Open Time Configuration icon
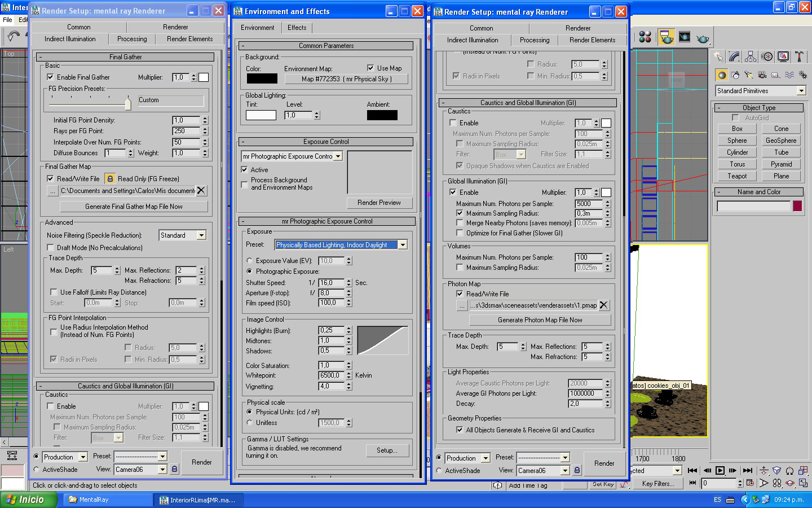This screenshot has width=812, height=508. (750, 483)
